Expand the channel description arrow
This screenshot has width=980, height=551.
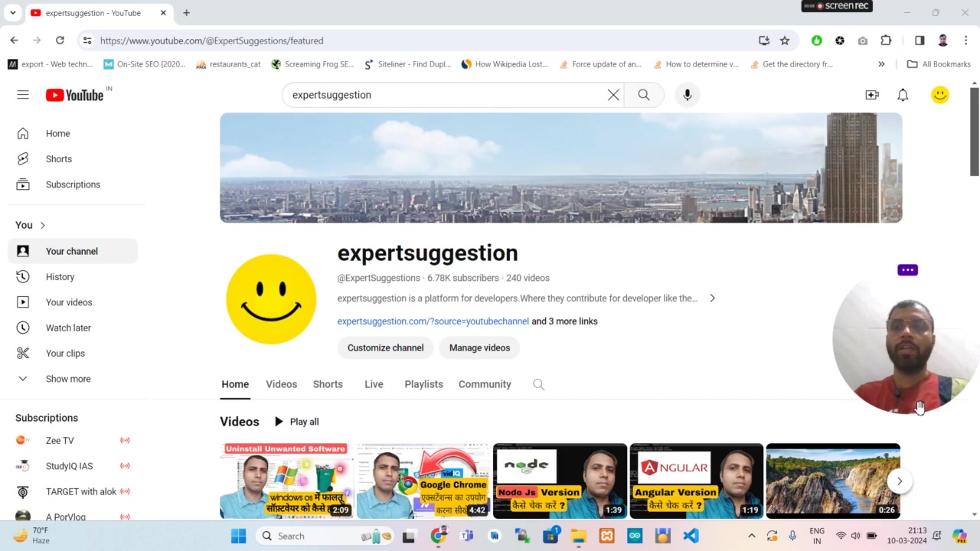click(x=712, y=298)
